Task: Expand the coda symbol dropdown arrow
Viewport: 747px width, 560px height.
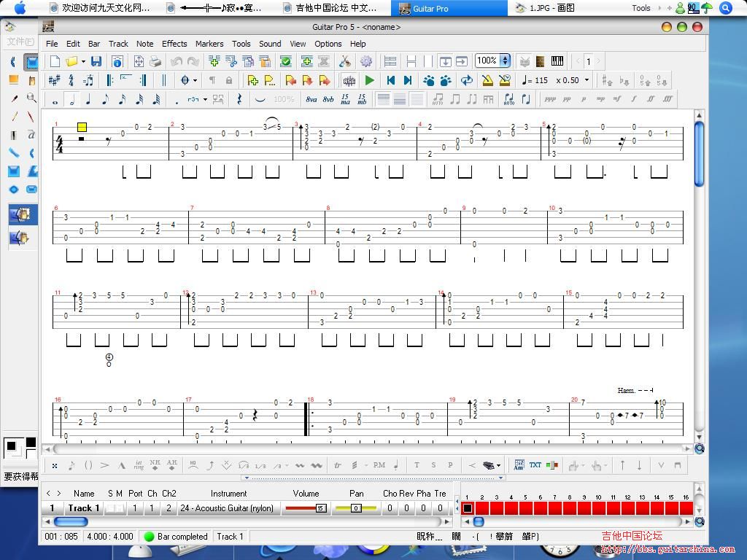Action: [x=196, y=80]
